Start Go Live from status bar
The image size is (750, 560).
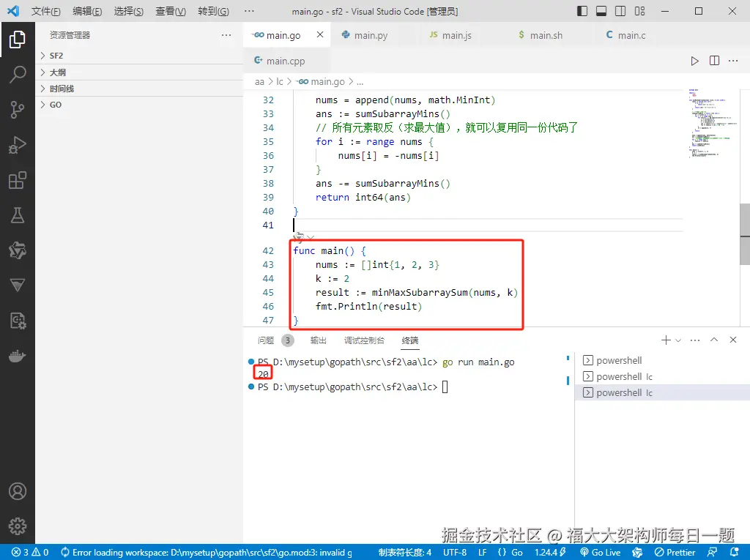[601, 552]
